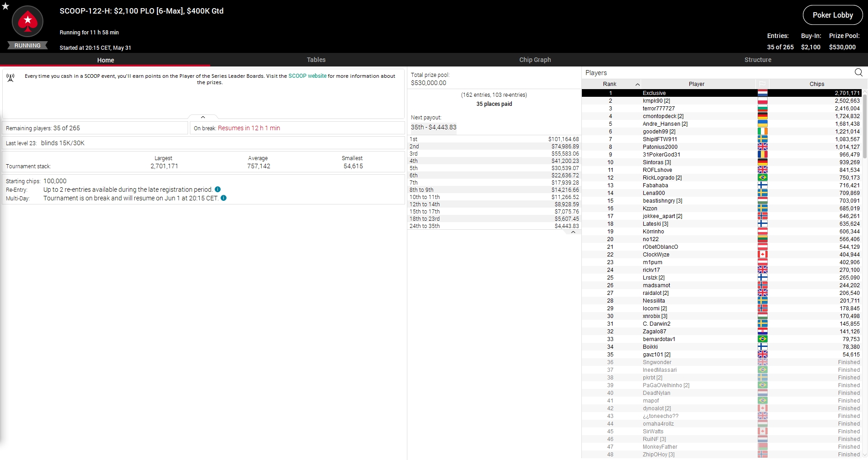The image size is (868, 460).
Task: Select finished player PaGaOVelhinho [2]
Action: click(722, 385)
